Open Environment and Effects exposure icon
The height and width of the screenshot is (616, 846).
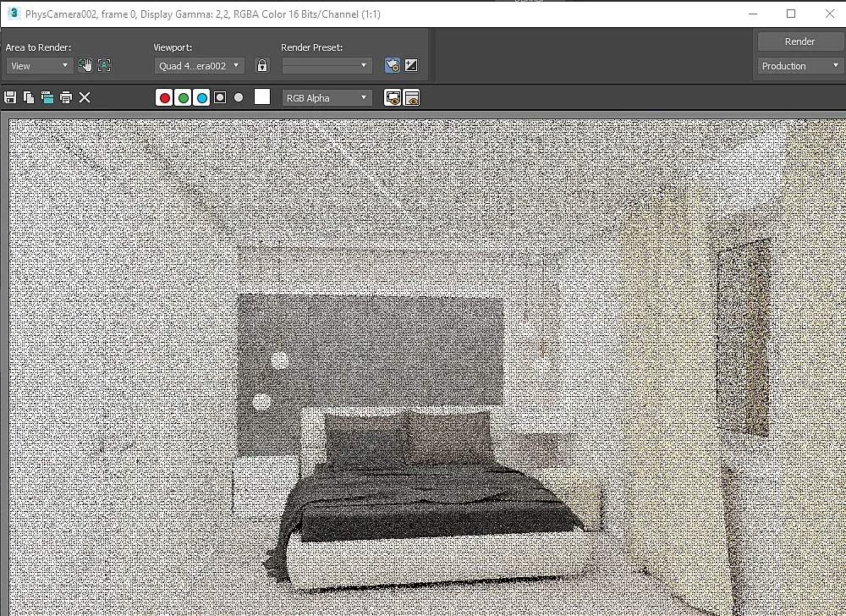pos(411,65)
